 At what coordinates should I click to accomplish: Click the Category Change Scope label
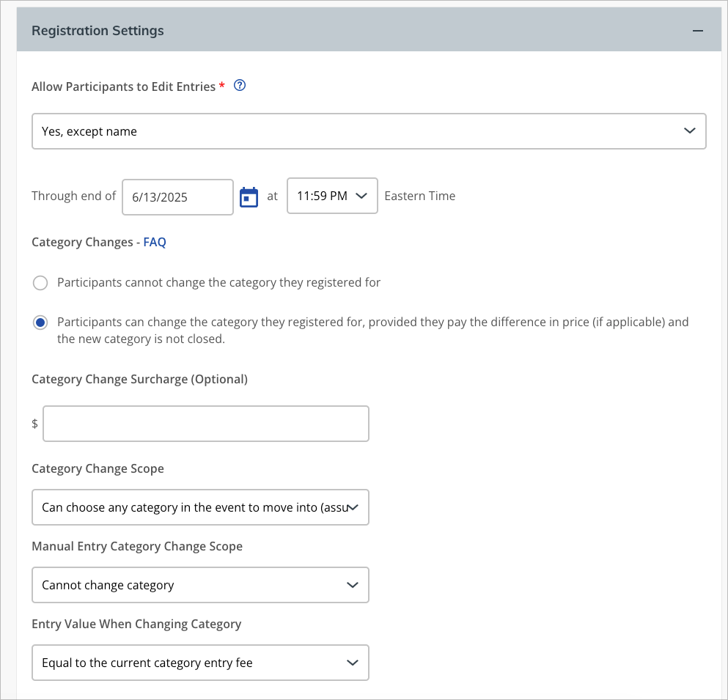click(98, 468)
